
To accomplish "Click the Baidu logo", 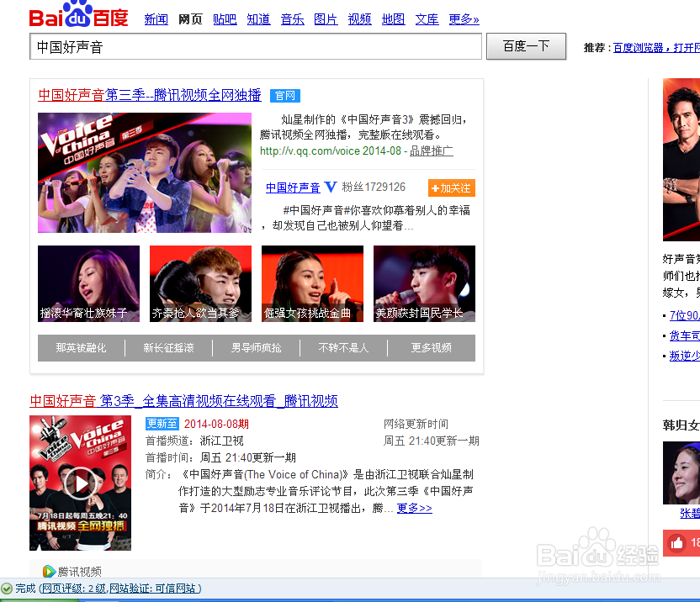I will point(78,15).
